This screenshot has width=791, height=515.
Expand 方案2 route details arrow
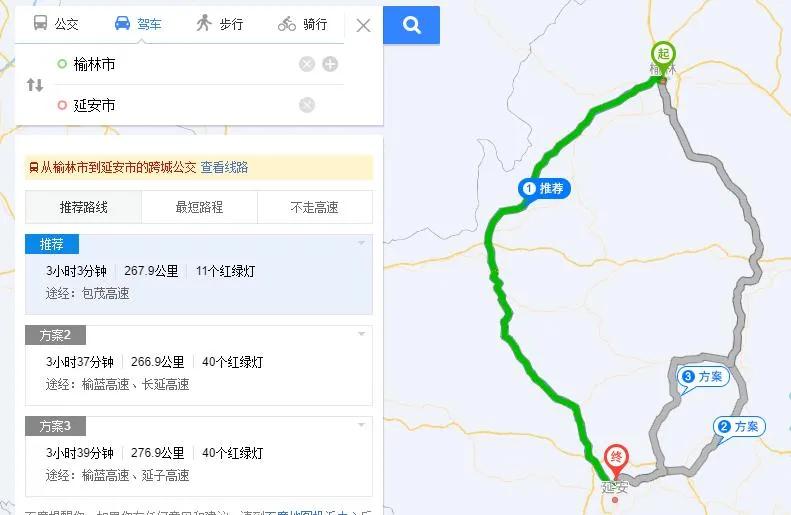(361, 334)
